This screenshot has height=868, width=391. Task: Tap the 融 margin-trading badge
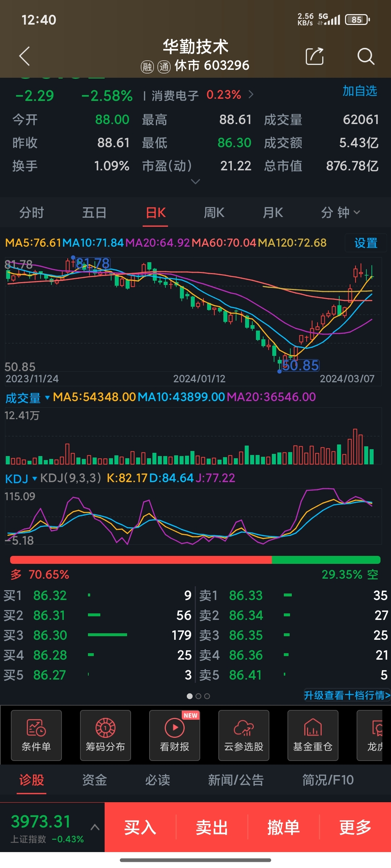click(147, 67)
